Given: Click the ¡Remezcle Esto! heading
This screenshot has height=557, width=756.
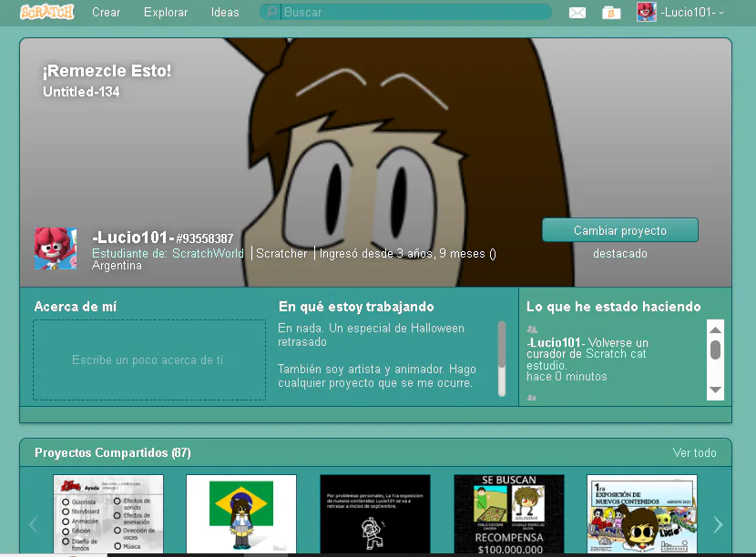Looking at the screenshot, I should point(107,71).
